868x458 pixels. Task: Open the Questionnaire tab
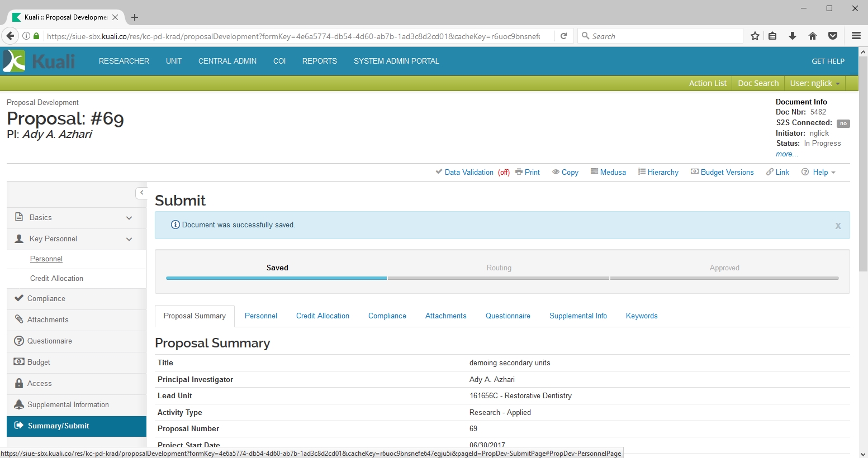[507, 316]
